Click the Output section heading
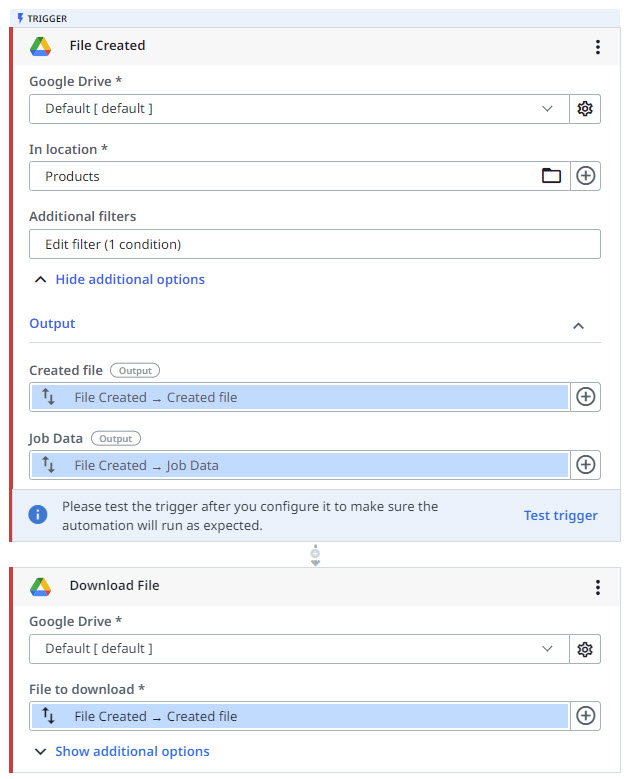This screenshot has height=779, width=628. [x=52, y=323]
